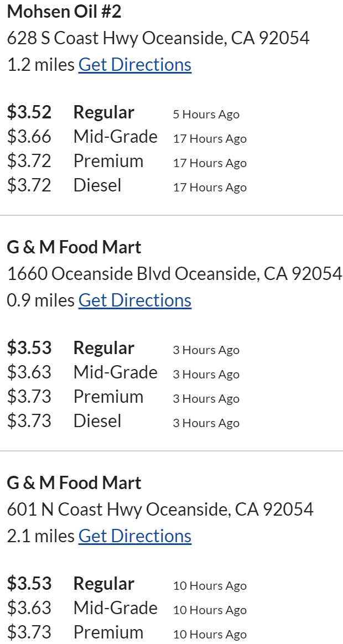Click the 628 S Coast Hwy address
The height and width of the screenshot is (644, 343).
158,38
